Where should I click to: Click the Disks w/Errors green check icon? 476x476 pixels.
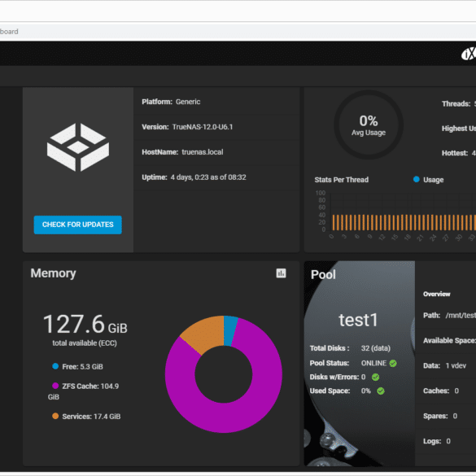coord(376,377)
